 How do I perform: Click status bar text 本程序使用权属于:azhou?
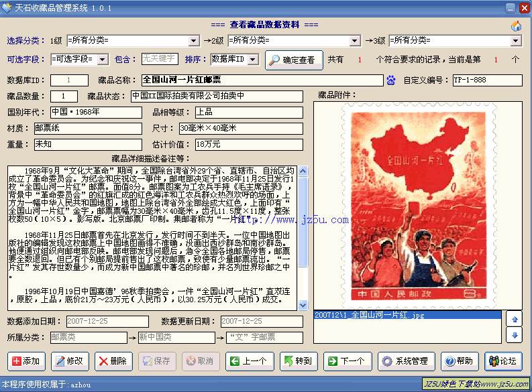tap(46, 385)
